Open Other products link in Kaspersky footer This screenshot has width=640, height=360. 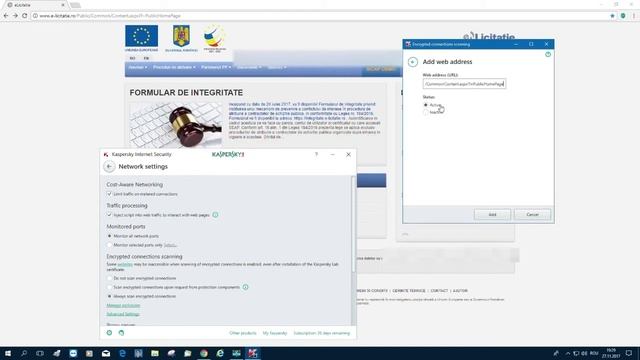pos(243,333)
